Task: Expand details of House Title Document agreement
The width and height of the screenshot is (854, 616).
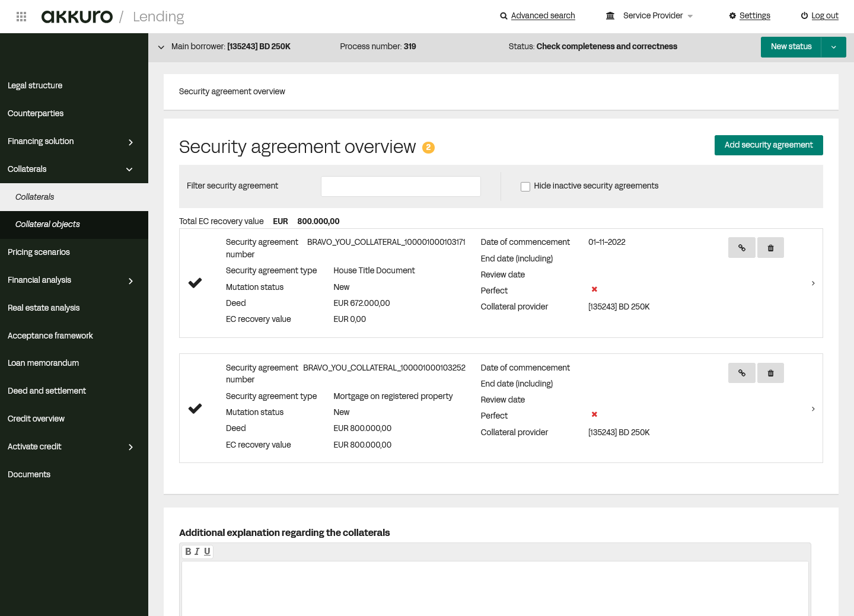Action: pos(813,283)
